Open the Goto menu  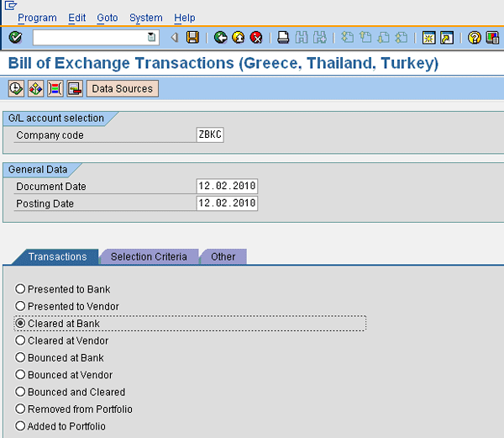107,18
